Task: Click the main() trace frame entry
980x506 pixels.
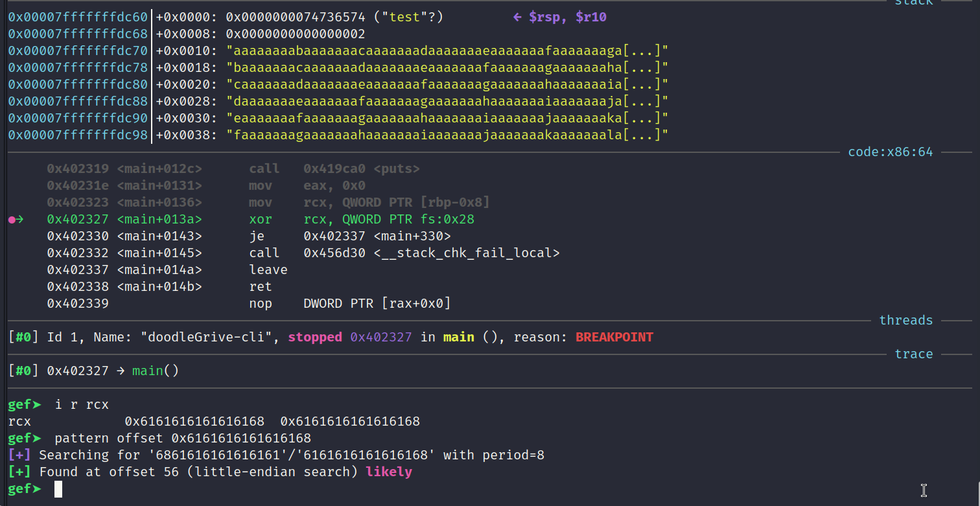Action: (x=156, y=371)
